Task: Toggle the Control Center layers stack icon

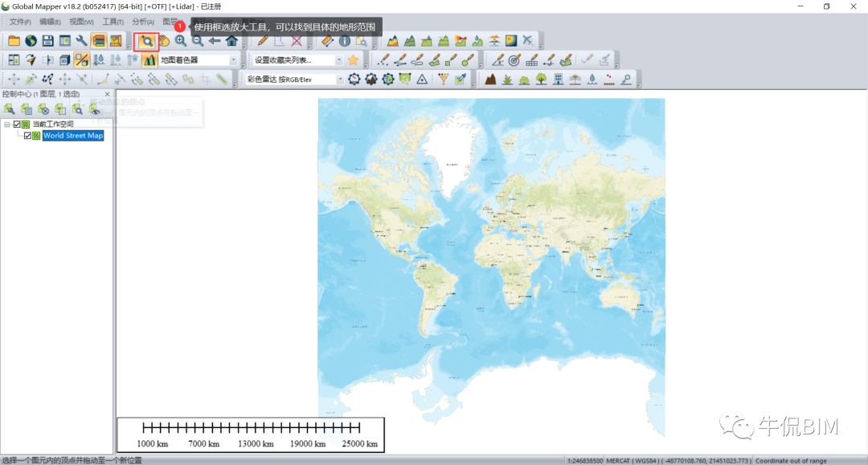Action: click(x=99, y=41)
